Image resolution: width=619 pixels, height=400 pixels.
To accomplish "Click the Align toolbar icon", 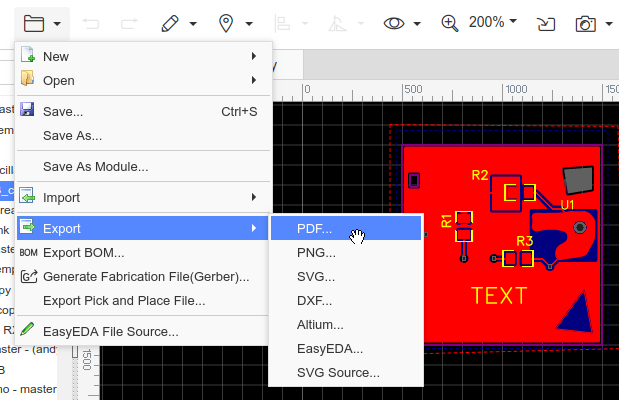I will pos(282,24).
